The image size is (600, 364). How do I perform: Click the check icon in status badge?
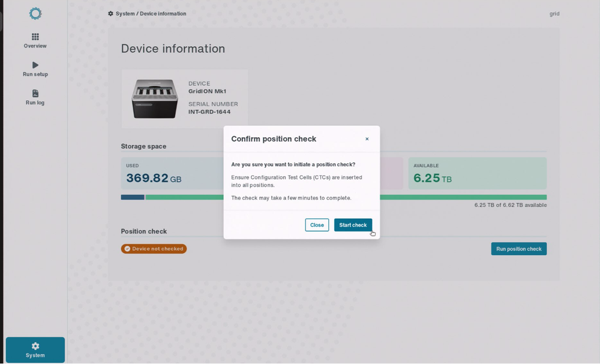(127, 248)
